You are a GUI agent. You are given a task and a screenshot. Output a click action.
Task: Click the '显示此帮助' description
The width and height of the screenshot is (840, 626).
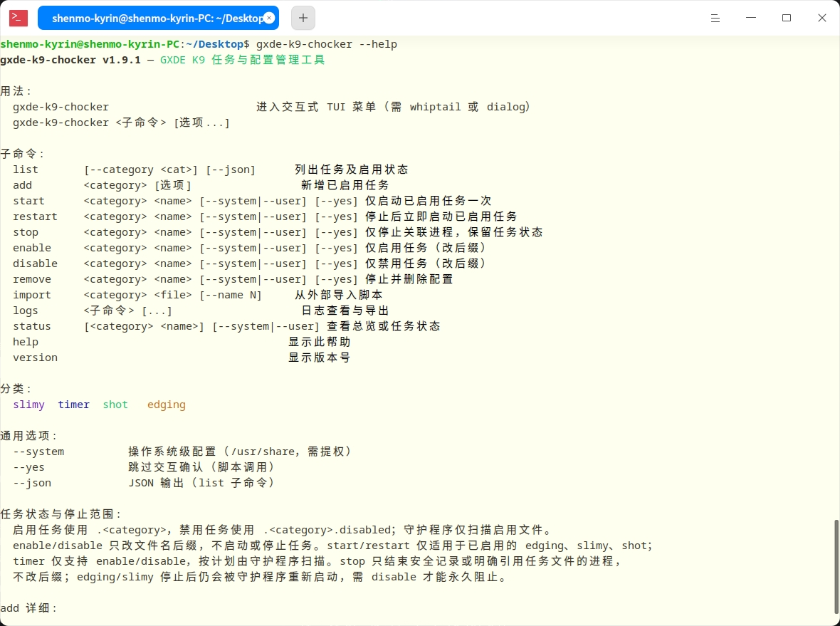320,342
